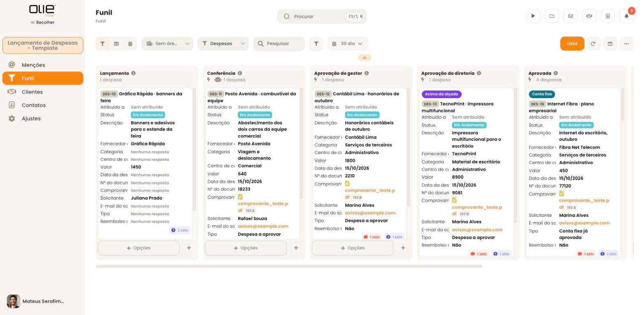
Task: Click avisos@example.com in DES-16 card
Action: click(584, 223)
